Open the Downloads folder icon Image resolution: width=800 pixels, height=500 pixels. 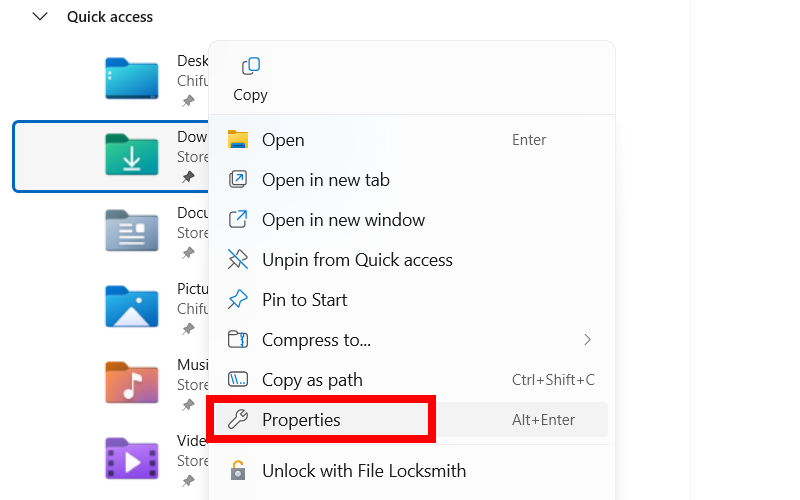131,155
